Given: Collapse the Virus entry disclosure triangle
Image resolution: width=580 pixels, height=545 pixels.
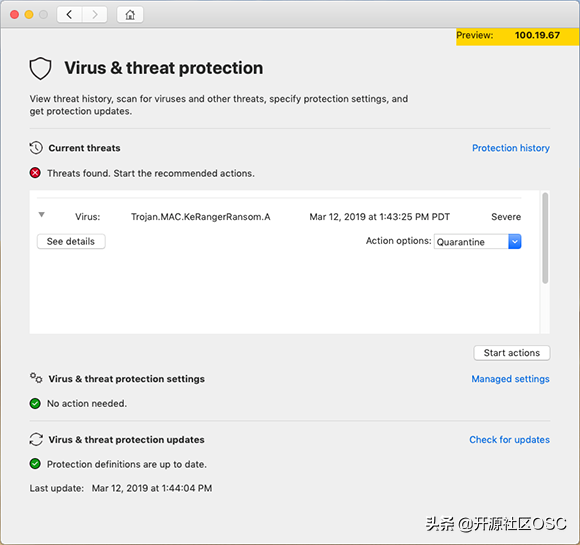Looking at the screenshot, I should (42, 215).
